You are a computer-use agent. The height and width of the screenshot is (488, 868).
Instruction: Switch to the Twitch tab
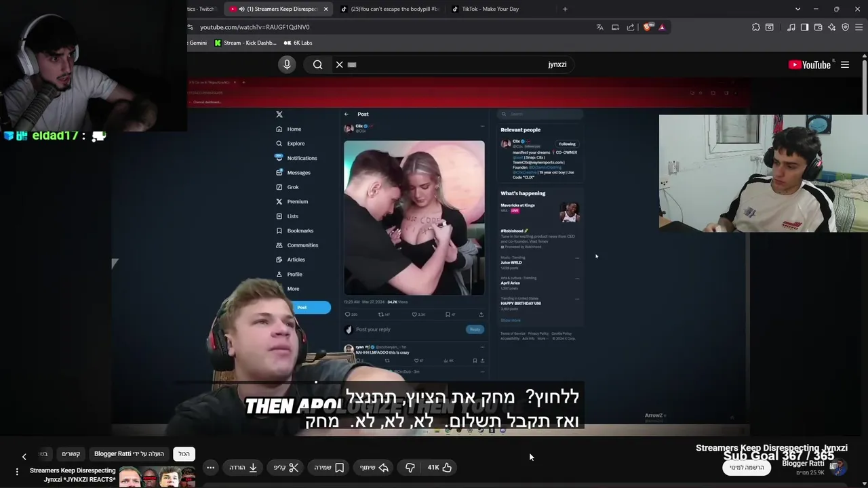click(202, 9)
